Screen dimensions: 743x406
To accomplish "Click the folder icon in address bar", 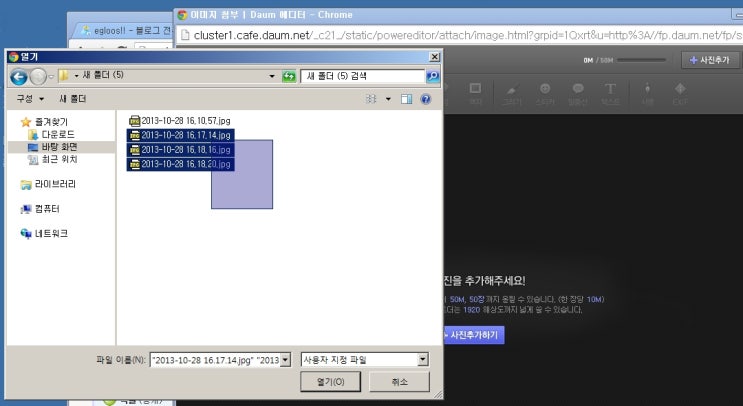I will tap(63, 75).
